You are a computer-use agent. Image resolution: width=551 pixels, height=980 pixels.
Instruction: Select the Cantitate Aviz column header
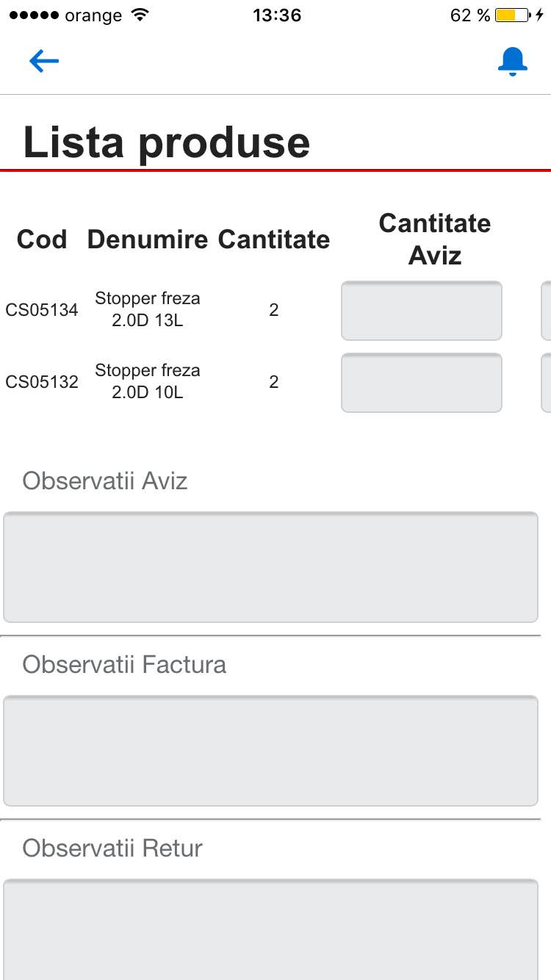(435, 239)
